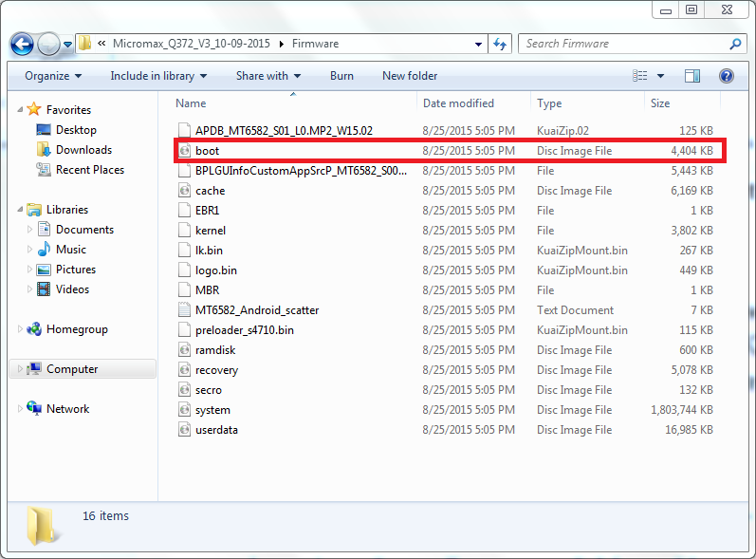Sort by the Name column header

click(x=191, y=103)
